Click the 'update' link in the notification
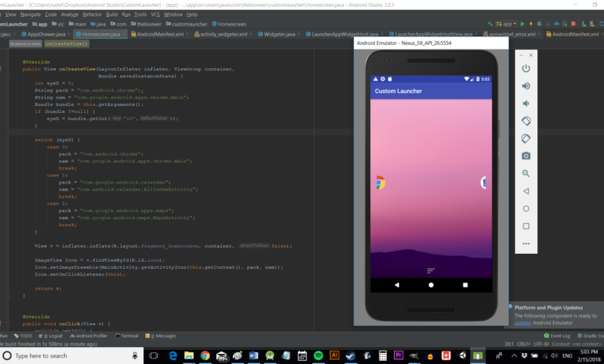The width and height of the screenshot is (604, 364). click(x=523, y=322)
